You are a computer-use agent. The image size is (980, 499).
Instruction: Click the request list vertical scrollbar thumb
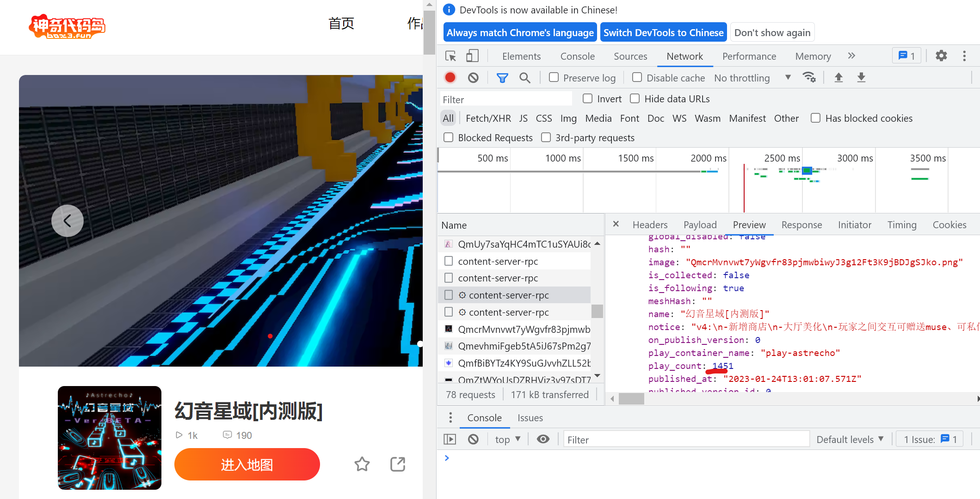[597, 311]
